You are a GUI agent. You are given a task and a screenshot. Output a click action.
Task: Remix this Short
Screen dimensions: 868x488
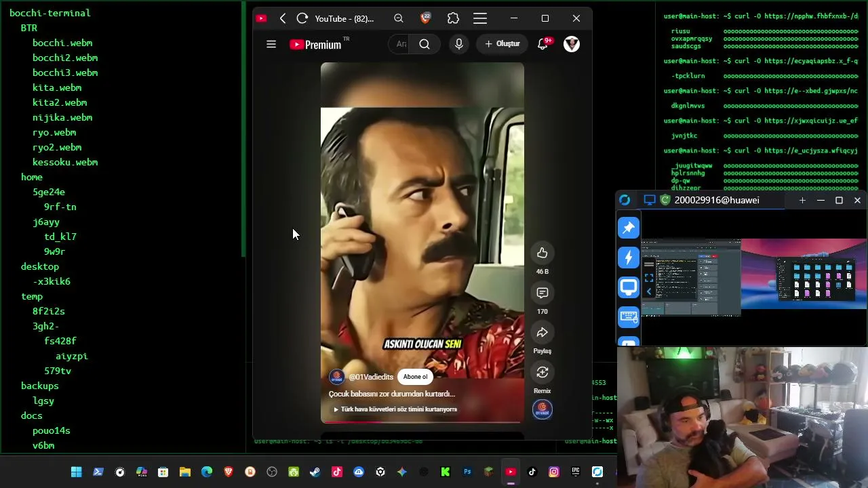542,372
